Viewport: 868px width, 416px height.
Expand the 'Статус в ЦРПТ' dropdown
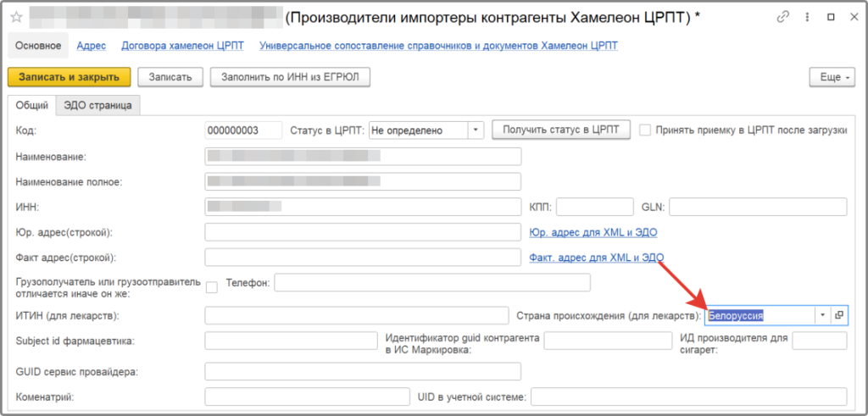point(476,130)
